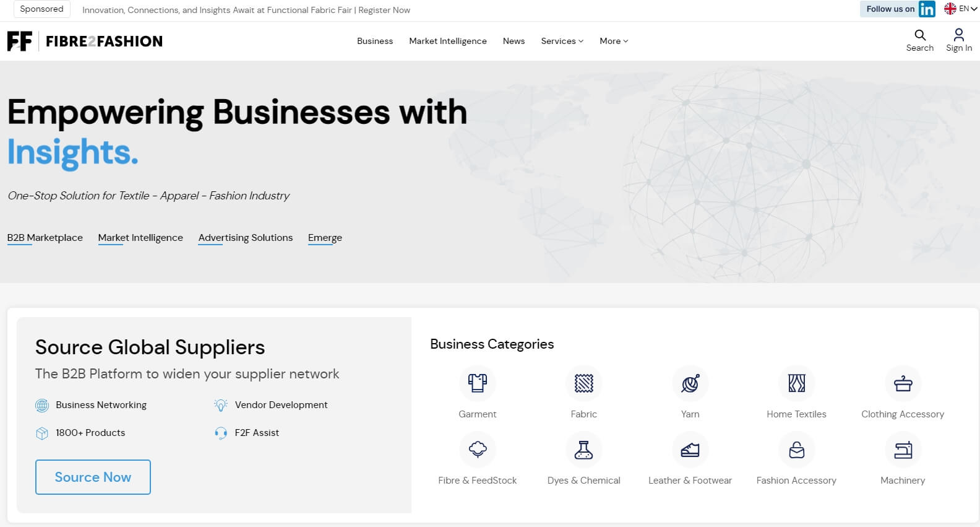
Task: Click the Fibre & FeedStock label
Action: tap(477, 481)
